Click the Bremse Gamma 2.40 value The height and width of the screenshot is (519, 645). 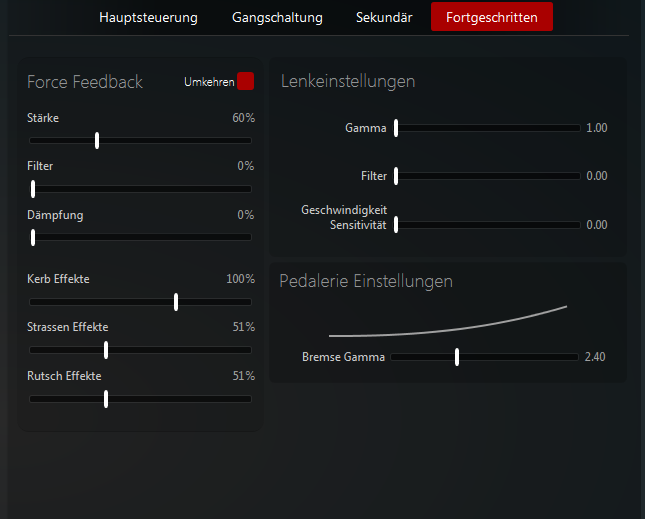point(595,357)
